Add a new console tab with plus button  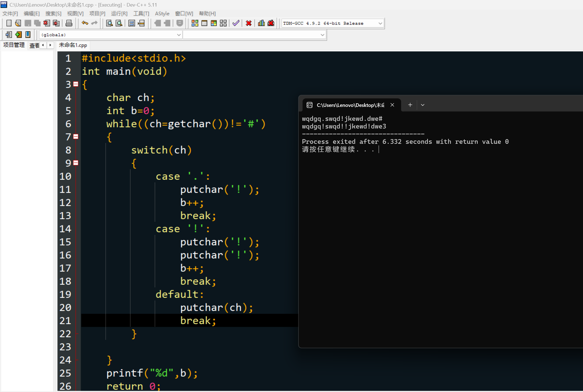[410, 105]
